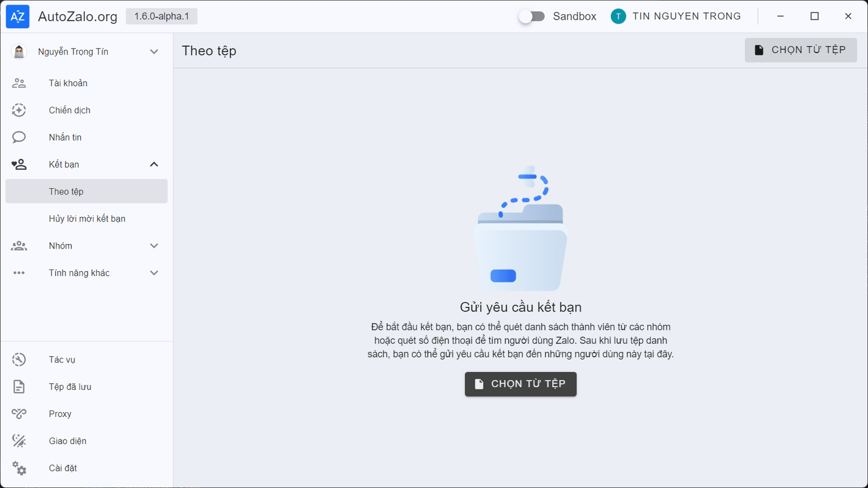
Task: Select the Nhắn tin chat bubble icon
Action: pos(19,137)
